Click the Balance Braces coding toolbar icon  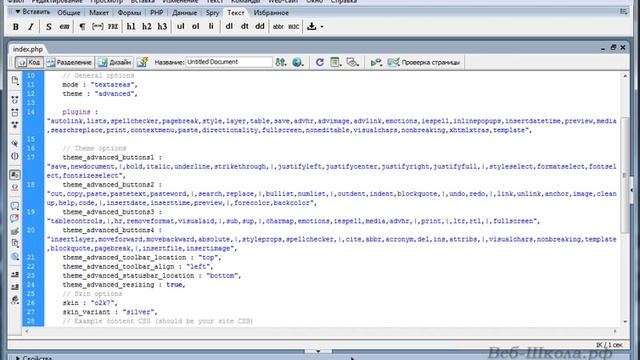15,156
